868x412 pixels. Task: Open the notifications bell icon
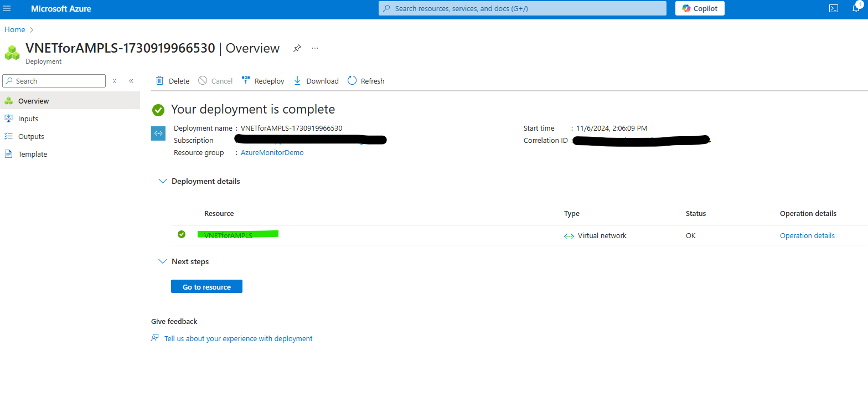coord(856,8)
